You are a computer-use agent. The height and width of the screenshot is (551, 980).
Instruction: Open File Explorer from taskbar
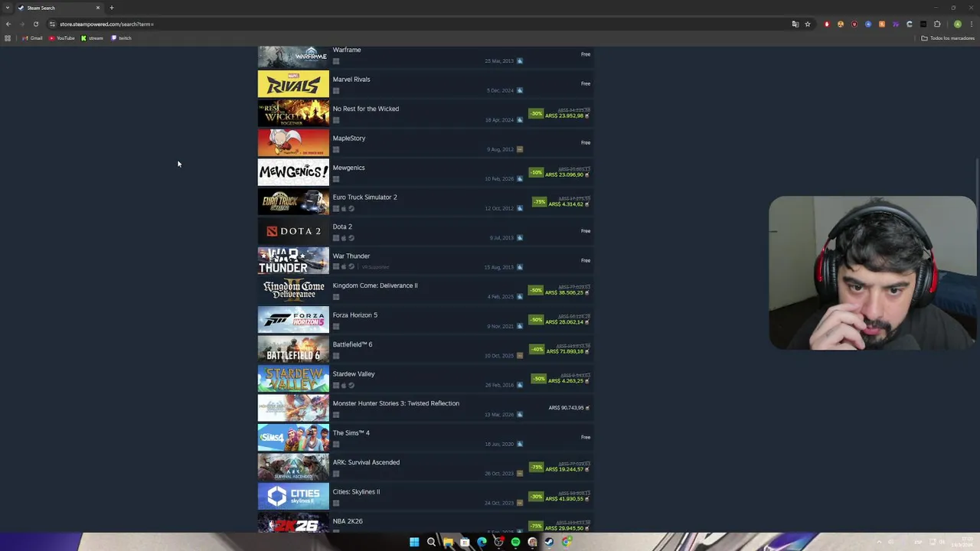click(448, 542)
